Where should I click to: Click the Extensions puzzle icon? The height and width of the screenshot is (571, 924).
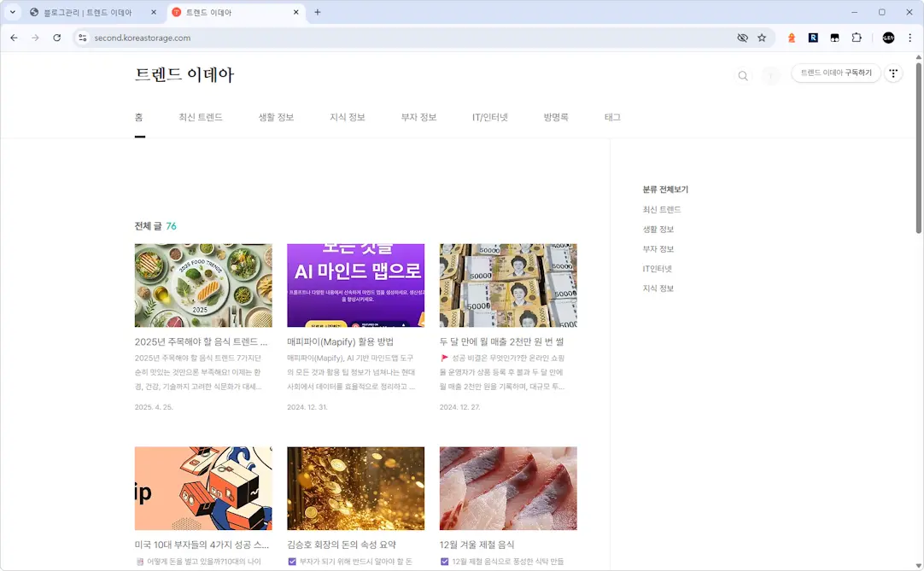pyautogui.click(x=858, y=38)
